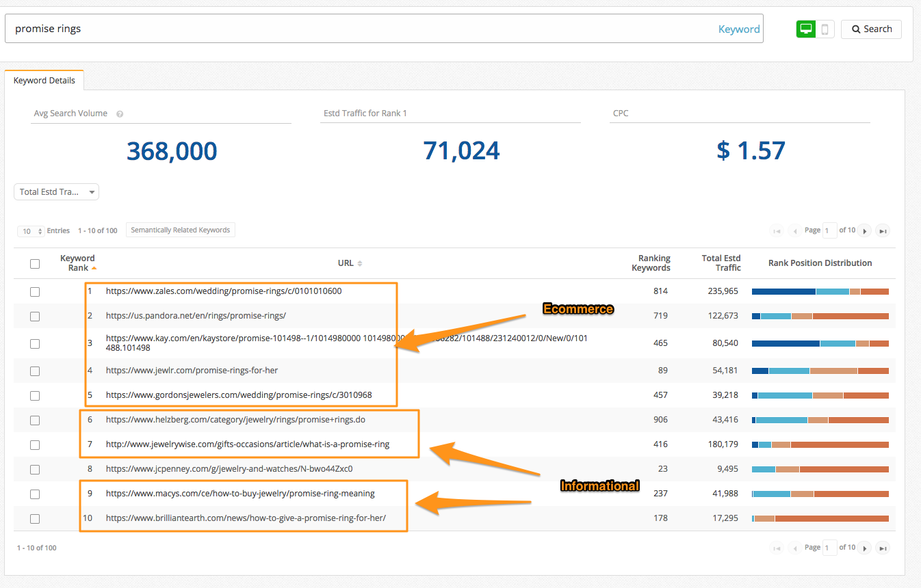921x588 pixels.
Task: Go to next page in bottom pagination
Action: 865,548
